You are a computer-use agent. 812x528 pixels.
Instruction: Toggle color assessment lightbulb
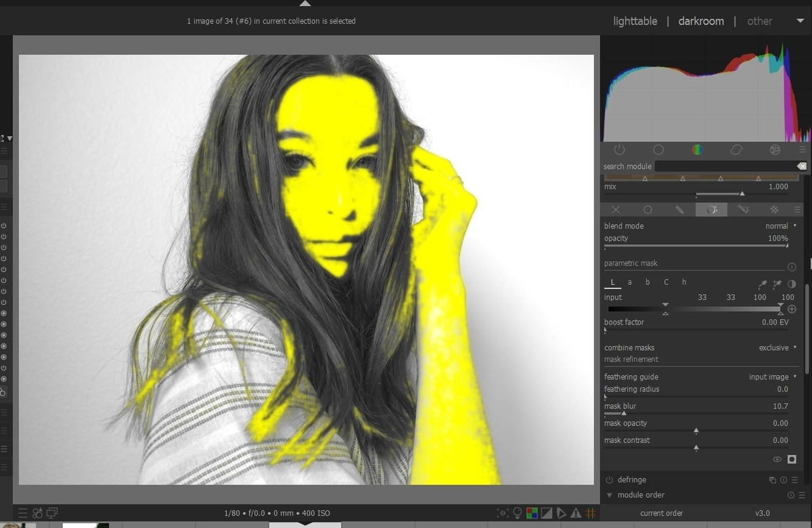click(x=518, y=513)
